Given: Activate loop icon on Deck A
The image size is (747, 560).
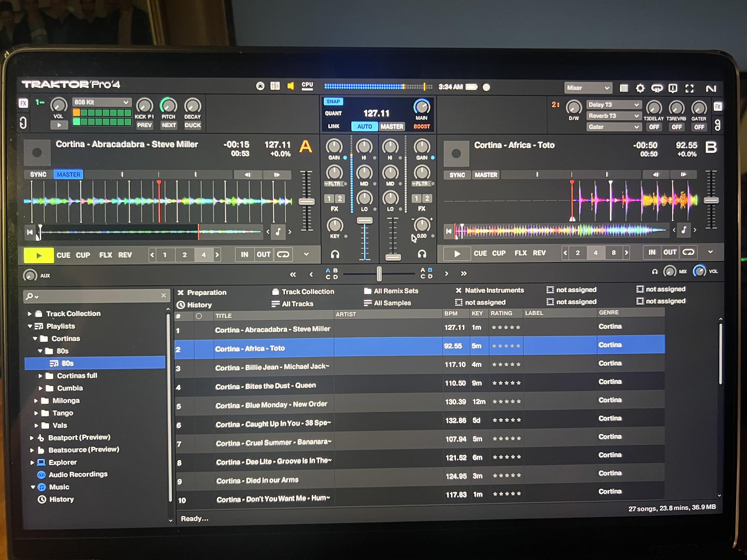Looking at the screenshot, I should pyautogui.click(x=283, y=254).
